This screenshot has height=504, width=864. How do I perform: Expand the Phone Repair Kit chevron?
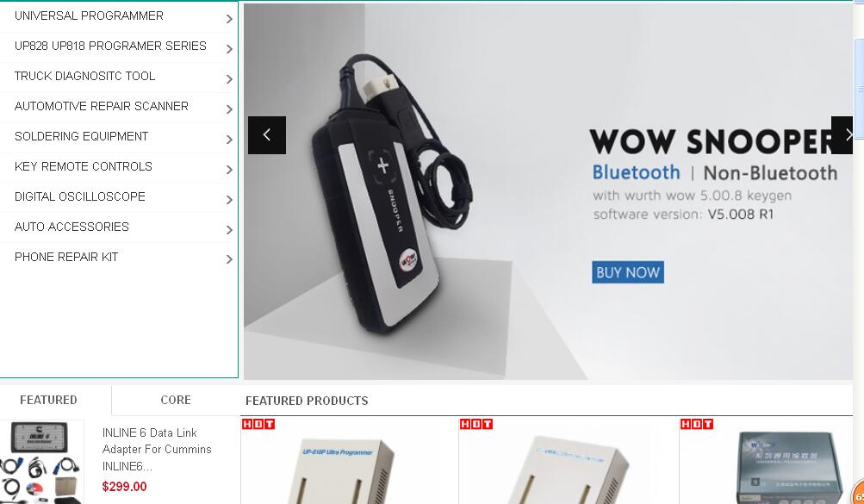point(229,259)
